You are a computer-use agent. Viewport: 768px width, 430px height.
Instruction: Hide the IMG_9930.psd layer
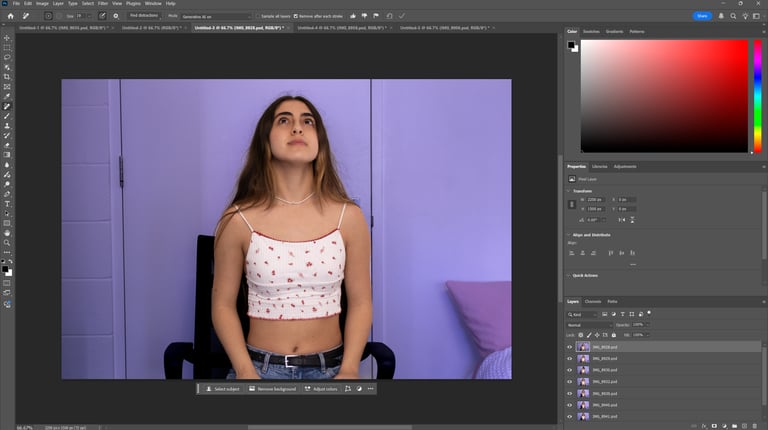coord(570,370)
